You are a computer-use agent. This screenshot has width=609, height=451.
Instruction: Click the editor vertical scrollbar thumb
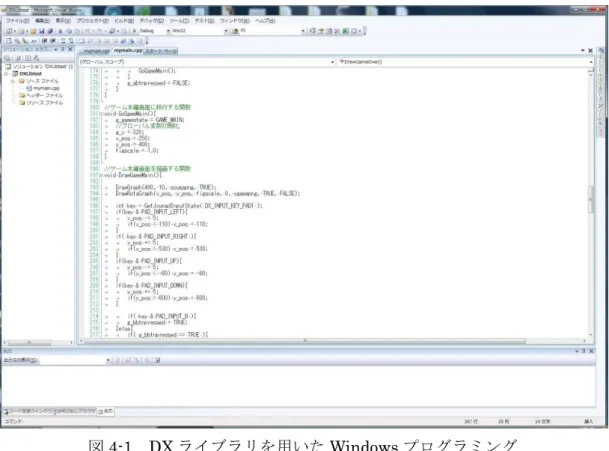point(591,199)
